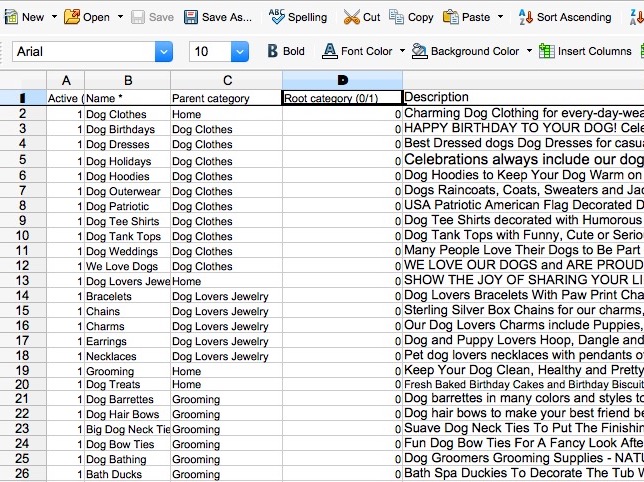This screenshot has width=644, height=482.
Task: Click the Save As... label
Action: pyautogui.click(x=227, y=17)
